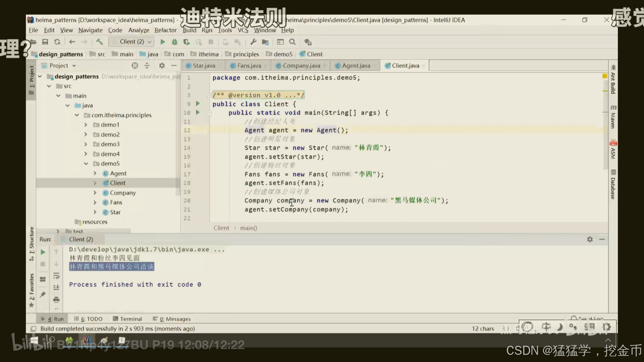Click the run gutter arrow beside the main method
The height and width of the screenshot is (362, 644).
pos(198,112)
